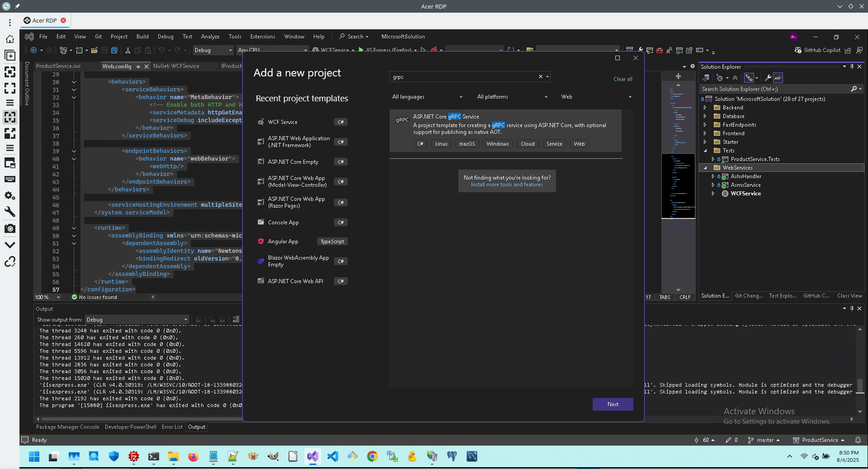
Task: Open FileZilla from the taskbar
Action: pyautogui.click(x=133, y=456)
